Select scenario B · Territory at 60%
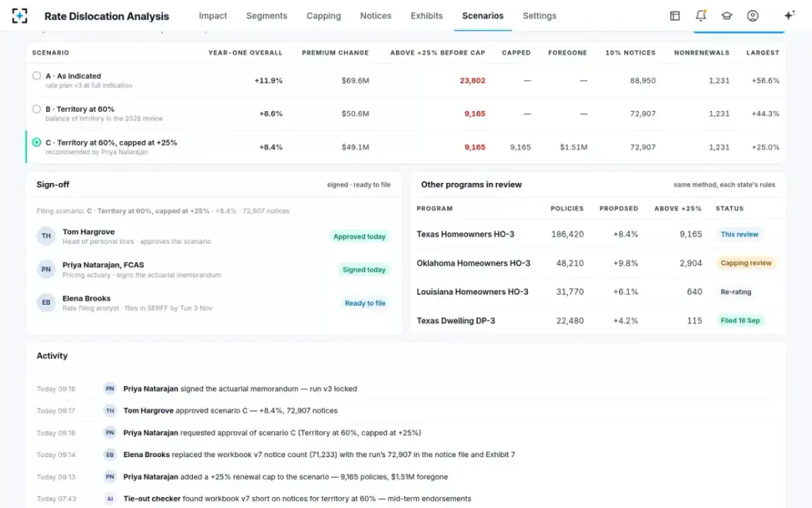The height and width of the screenshot is (508, 812). coord(37,109)
